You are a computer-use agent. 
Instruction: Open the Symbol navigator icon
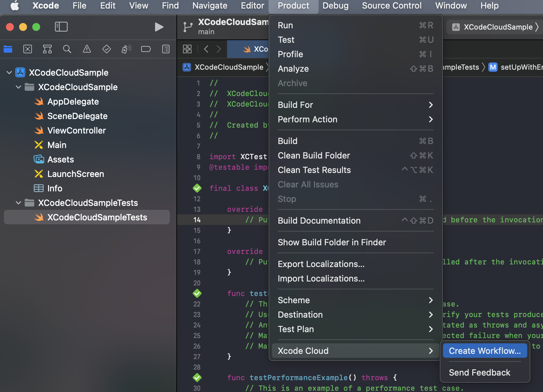47,49
